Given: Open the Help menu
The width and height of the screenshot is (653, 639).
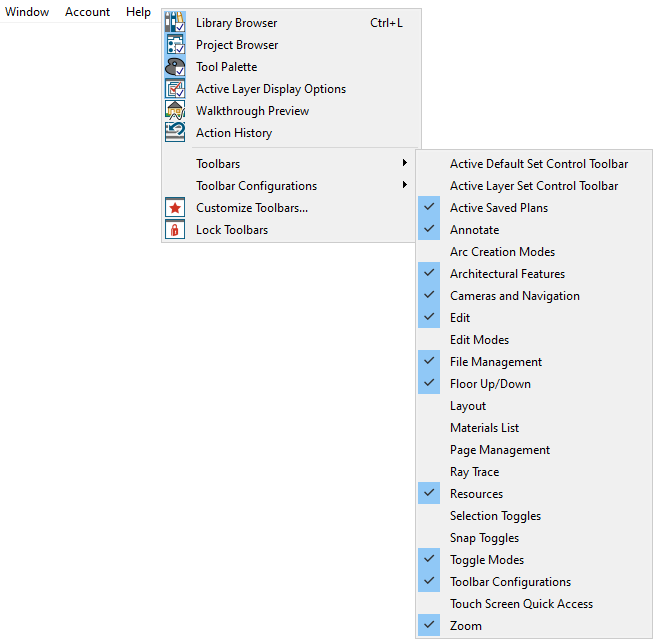Looking at the screenshot, I should (x=138, y=12).
